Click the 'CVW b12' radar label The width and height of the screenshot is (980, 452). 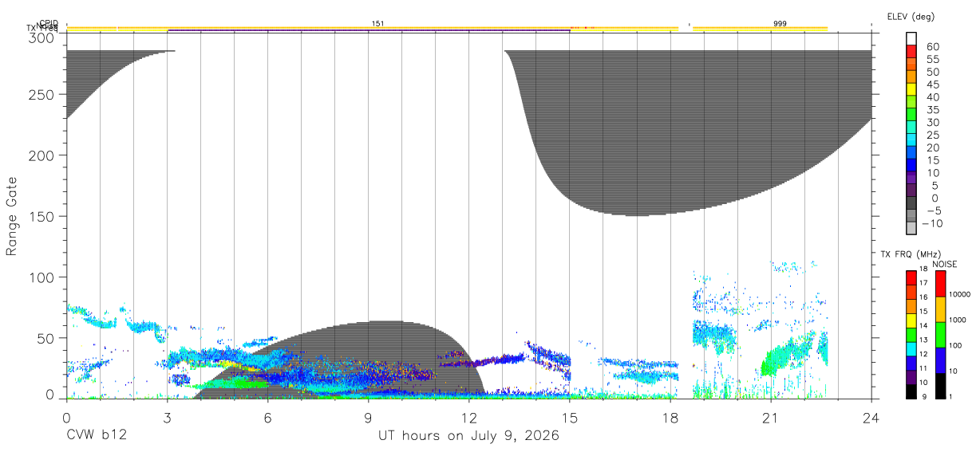point(96,435)
